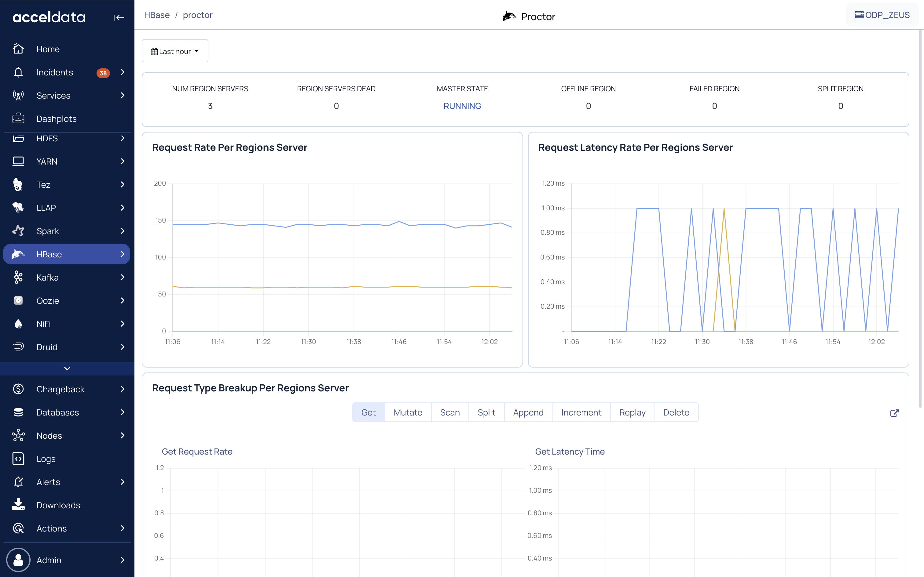Click the HBase breadcrumb link
Viewport: 924px width, 577px height.
coord(157,15)
